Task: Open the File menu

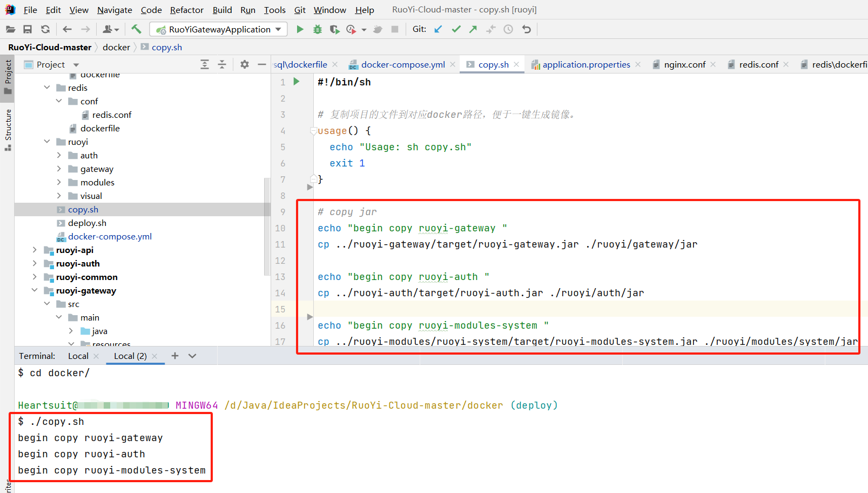Action: click(x=30, y=10)
